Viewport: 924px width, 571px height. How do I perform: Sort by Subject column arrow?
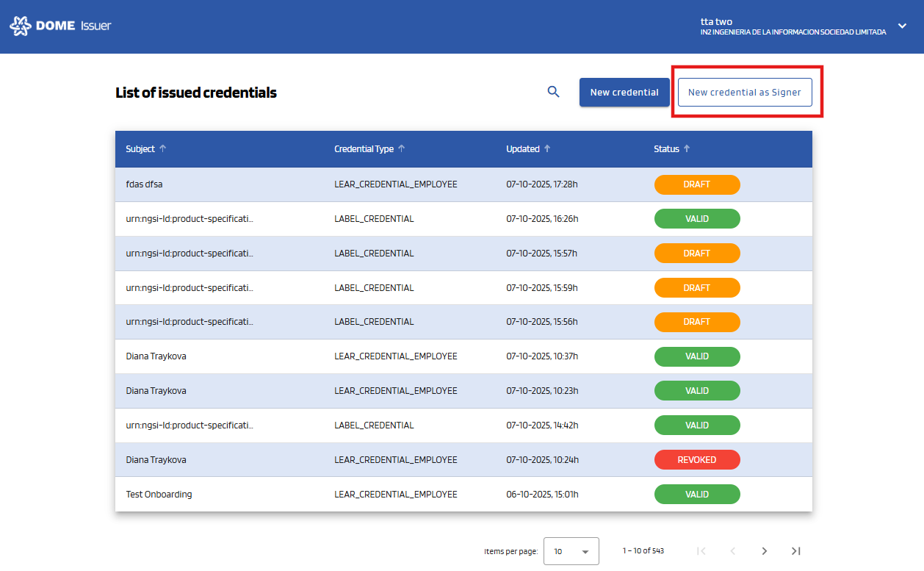coord(163,148)
